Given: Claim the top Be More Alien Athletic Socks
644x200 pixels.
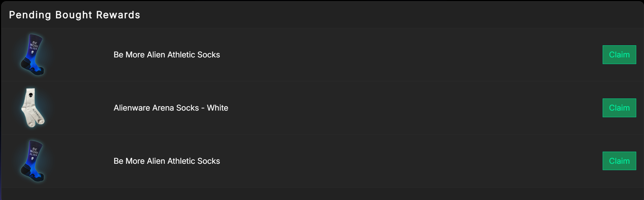Looking at the screenshot, I should (619, 55).
